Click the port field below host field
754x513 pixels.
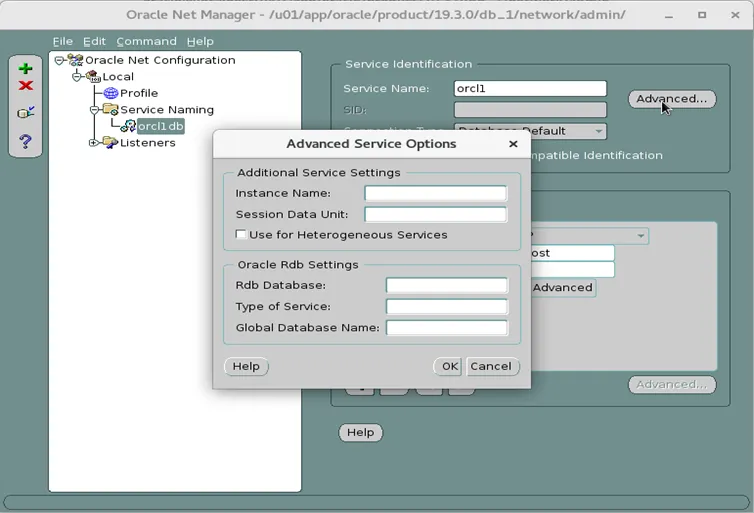click(572, 269)
